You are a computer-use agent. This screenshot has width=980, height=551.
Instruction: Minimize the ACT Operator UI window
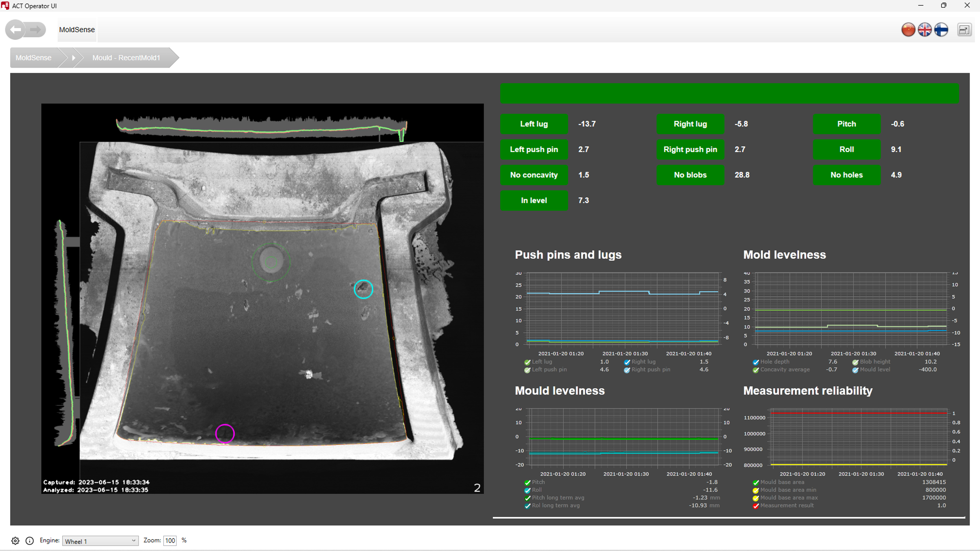click(921, 5)
